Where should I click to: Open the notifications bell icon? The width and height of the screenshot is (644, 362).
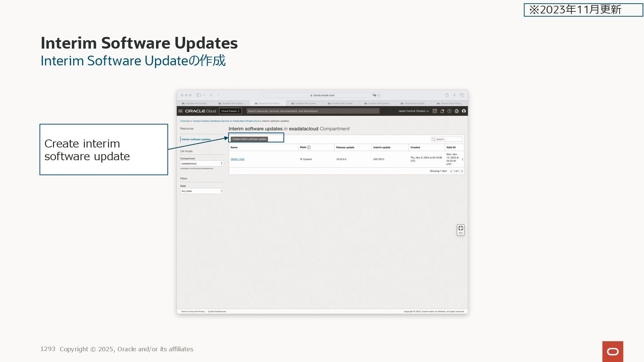pyautogui.click(x=442, y=111)
